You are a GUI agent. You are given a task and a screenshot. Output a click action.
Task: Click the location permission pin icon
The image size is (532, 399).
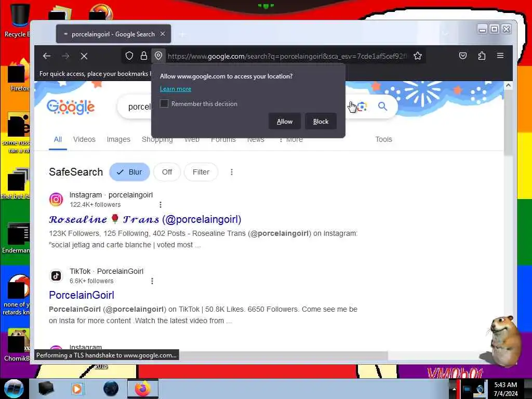point(158,56)
